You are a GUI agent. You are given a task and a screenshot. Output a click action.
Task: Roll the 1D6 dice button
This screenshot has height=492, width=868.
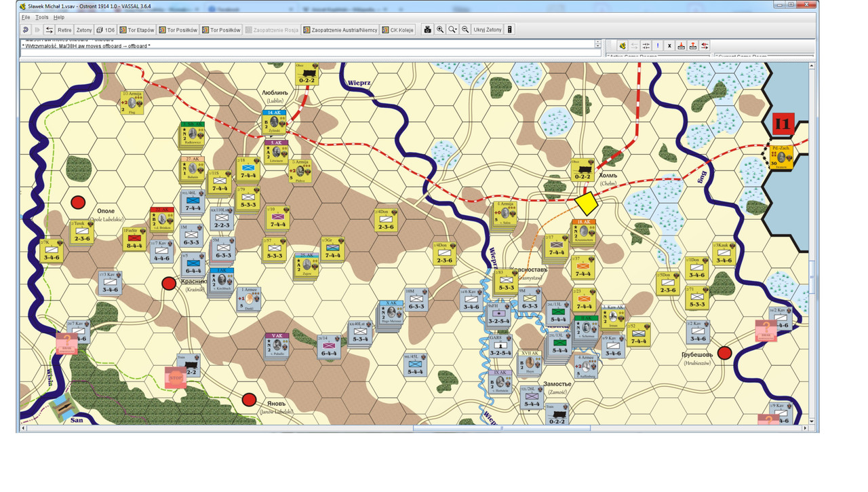(x=106, y=30)
